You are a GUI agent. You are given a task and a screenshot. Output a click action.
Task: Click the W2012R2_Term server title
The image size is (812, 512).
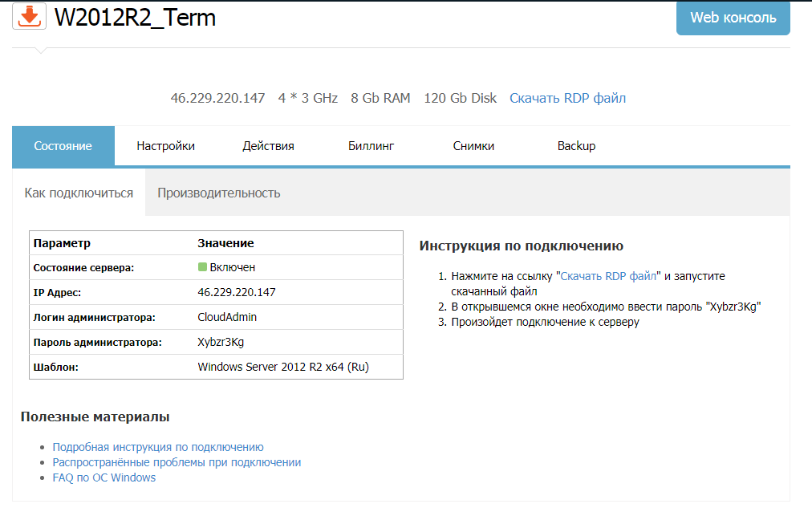pyautogui.click(x=135, y=18)
